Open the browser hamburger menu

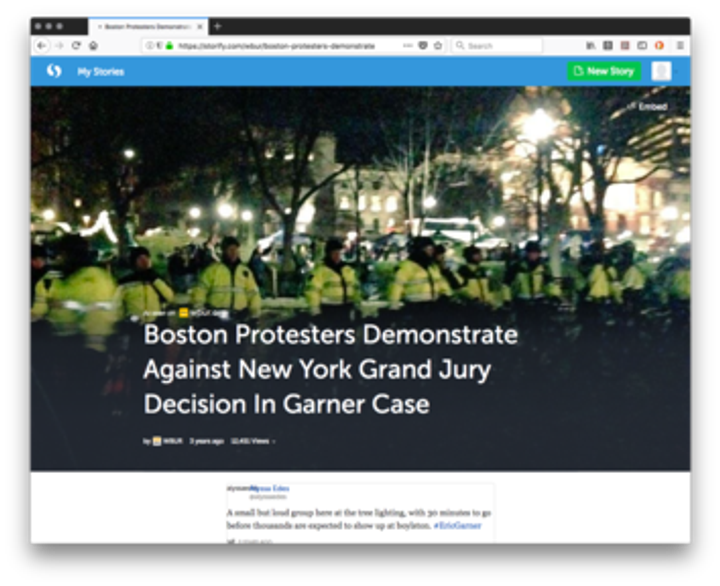point(680,45)
